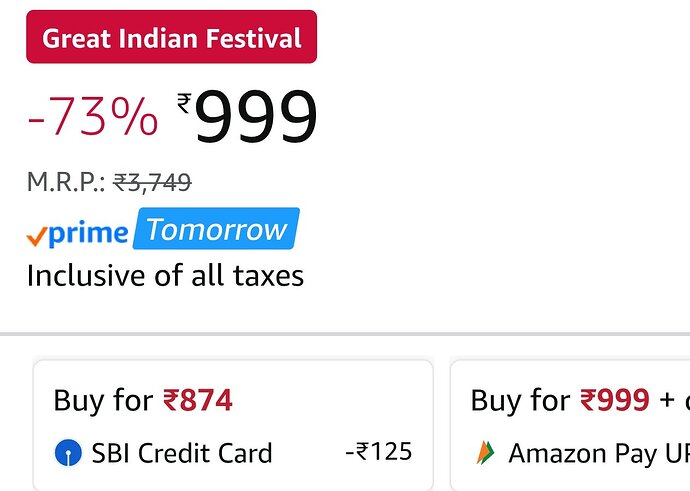Screen dimensions: 690x491
Task: Click the red ₹874 offer price
Action: tap(197, 401)
